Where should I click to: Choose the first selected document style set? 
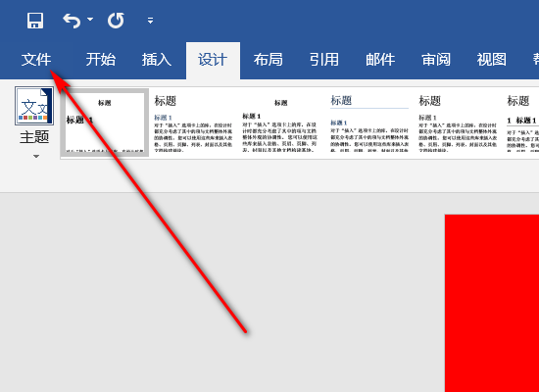click(x=105, y=122)
